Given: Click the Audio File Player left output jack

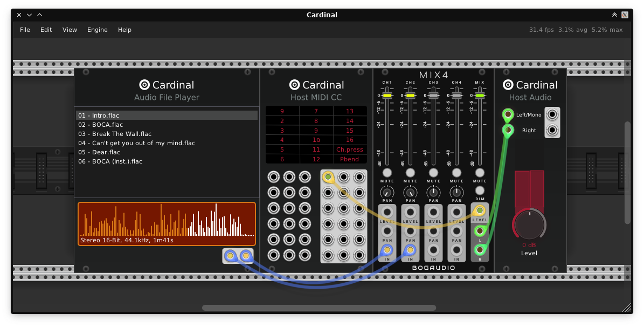Looking at the screenshot, I should point(231,256).
